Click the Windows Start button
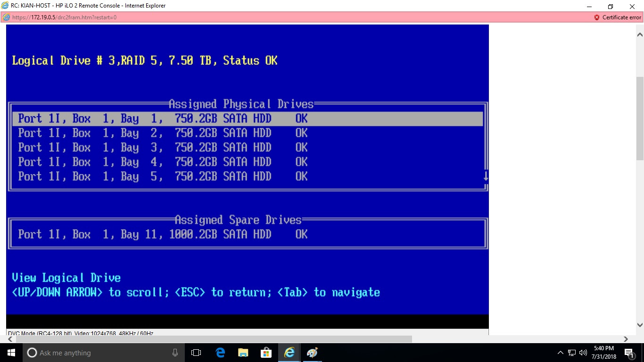 [x=11, y=353]
